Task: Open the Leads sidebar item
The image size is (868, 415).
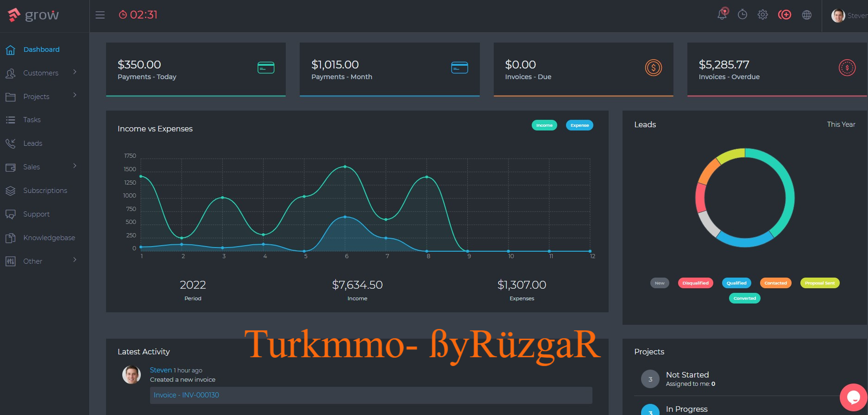Action: pyautogui.click(x=32, y=143)
